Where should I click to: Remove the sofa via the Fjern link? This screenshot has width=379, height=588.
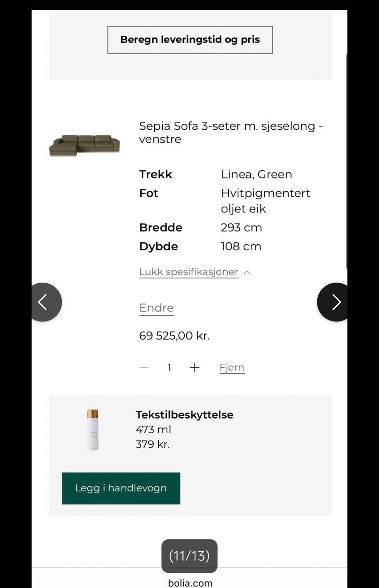click(232, 368)
